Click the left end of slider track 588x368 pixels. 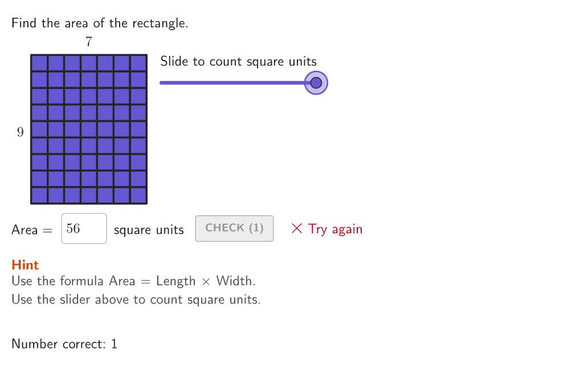coord(162,83)
